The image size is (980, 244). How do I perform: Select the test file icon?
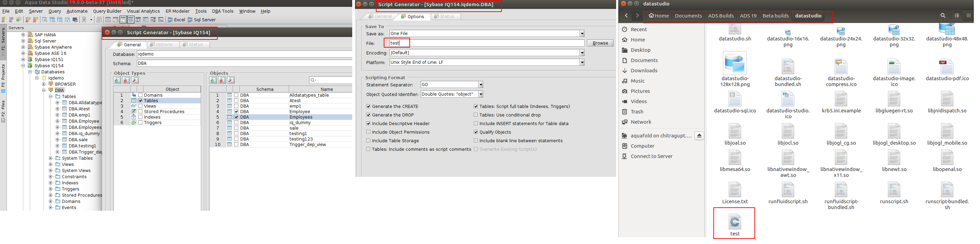[735, 222]
